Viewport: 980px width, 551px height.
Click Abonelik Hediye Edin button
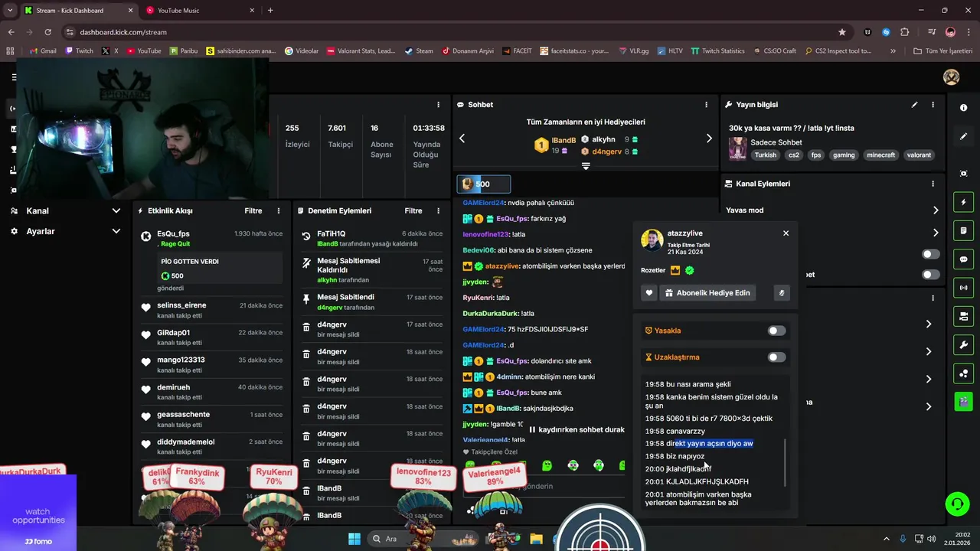pos(707,293)
